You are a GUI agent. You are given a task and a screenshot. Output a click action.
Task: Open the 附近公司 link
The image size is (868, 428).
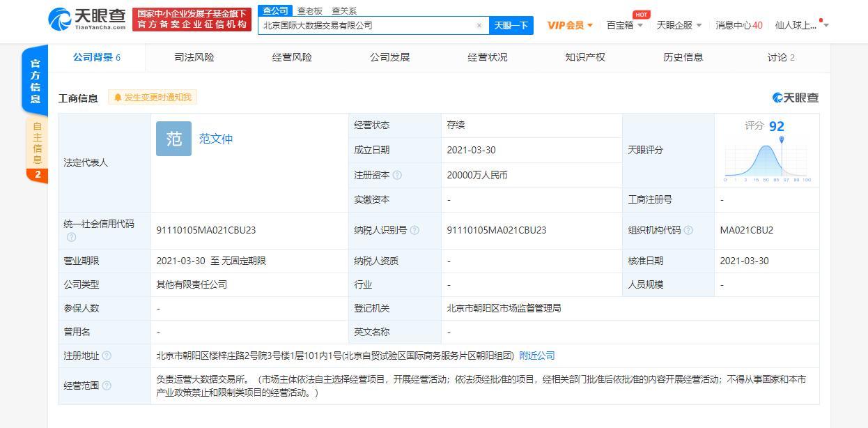click(x=537, y=356)
